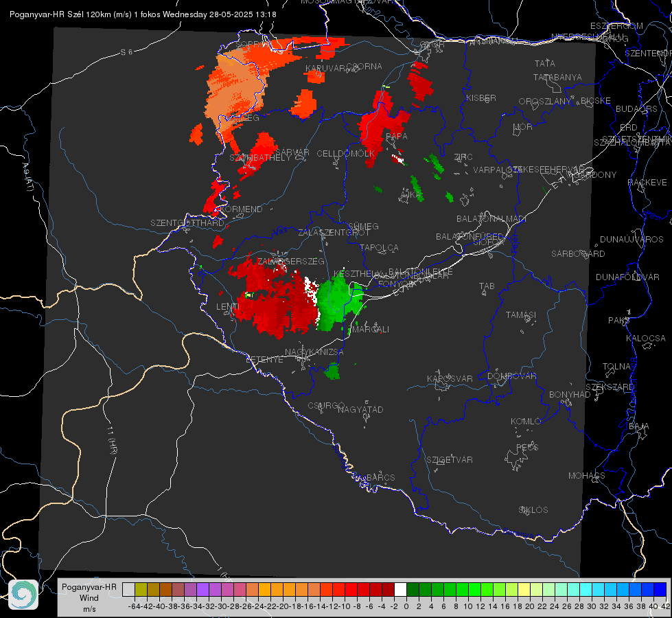Choose the grey swatch starting the wind legend
Image resolution: width=672 pixels, height=618 pixels.
[128, 589]
